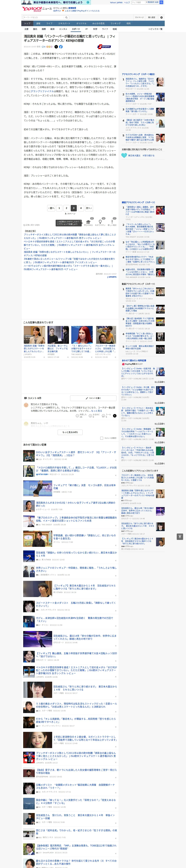Click the ウェブ検索 input field at top

(x=138, y=2)
